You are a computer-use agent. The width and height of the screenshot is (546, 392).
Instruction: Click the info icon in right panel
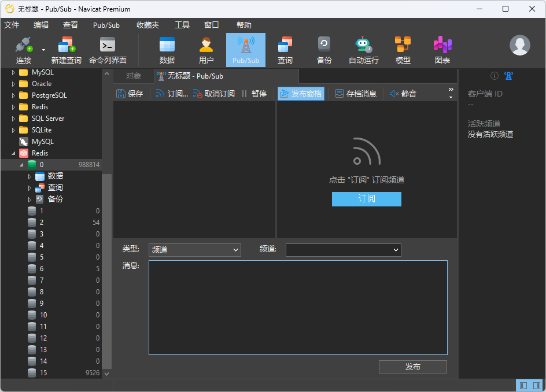[x=494, y=76]
